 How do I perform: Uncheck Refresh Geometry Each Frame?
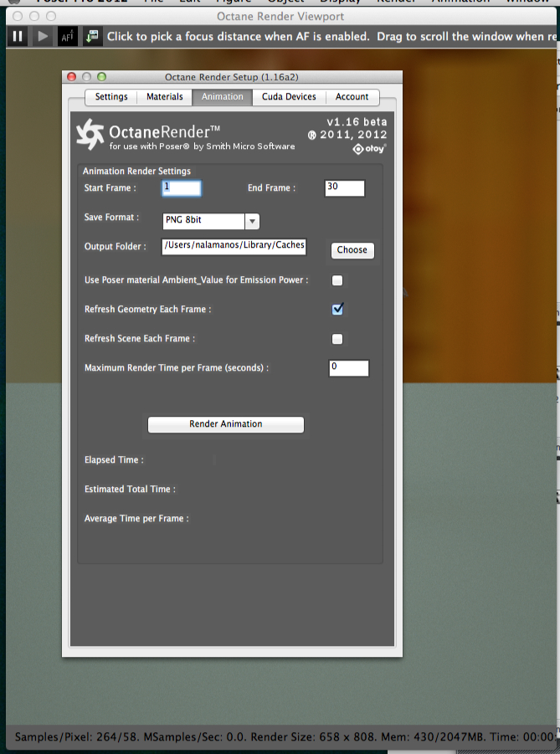click(x=337, y=309)
